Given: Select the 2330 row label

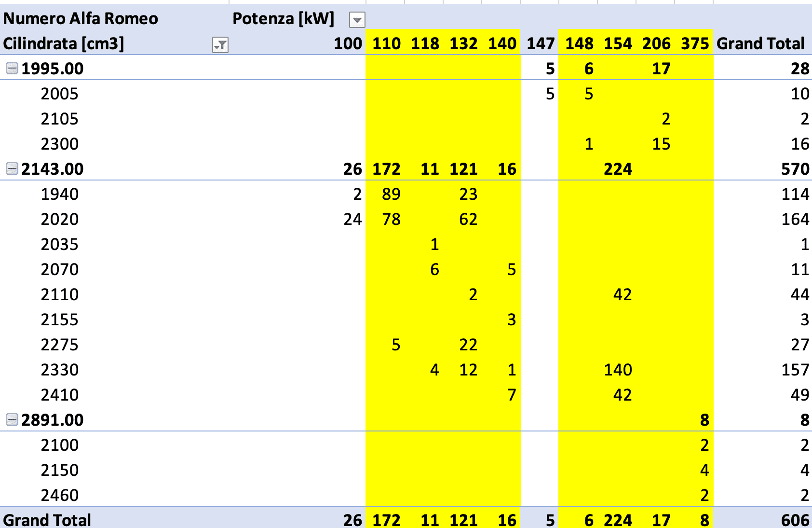Looking at the screenshot, I should (59, 370).
